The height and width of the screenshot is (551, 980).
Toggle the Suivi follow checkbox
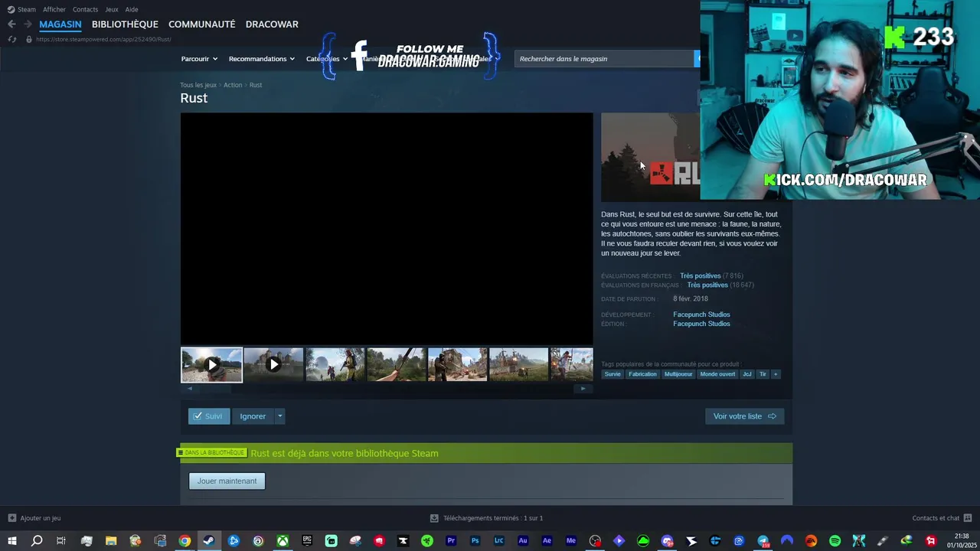pyautogui.click(x=198, y=416)
